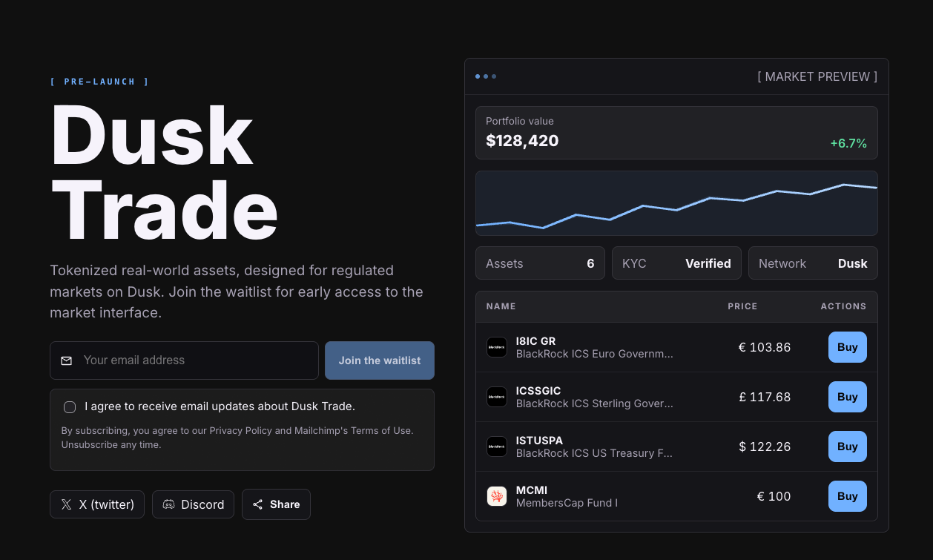Click the NAME column header
The image size is (933, 560).
(x=501, y=306)
